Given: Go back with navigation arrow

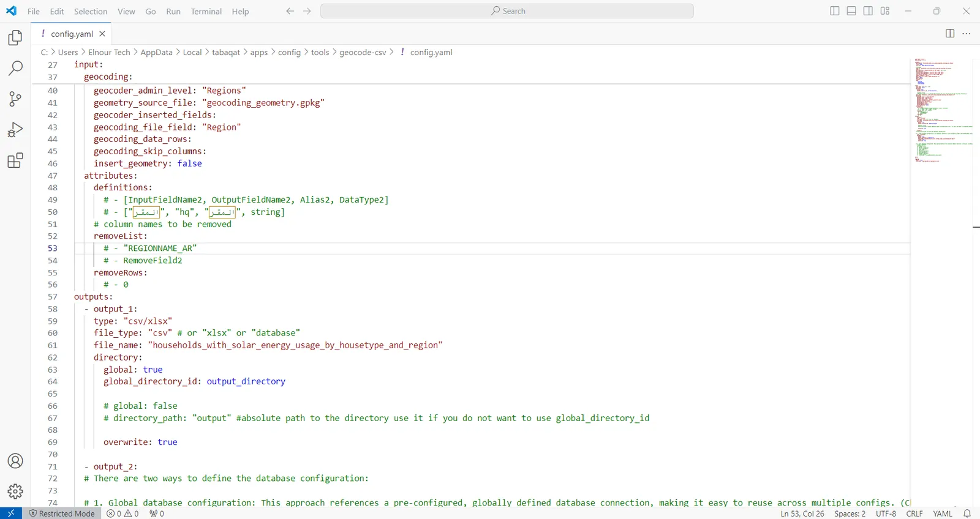Looking at the screenshot, I should (290, 11).
